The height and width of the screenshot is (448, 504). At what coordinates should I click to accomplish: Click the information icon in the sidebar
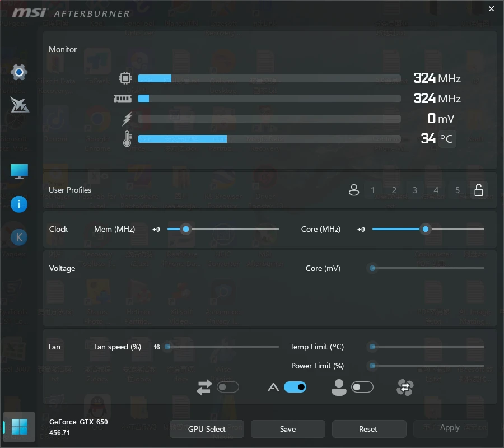[18, 204]
